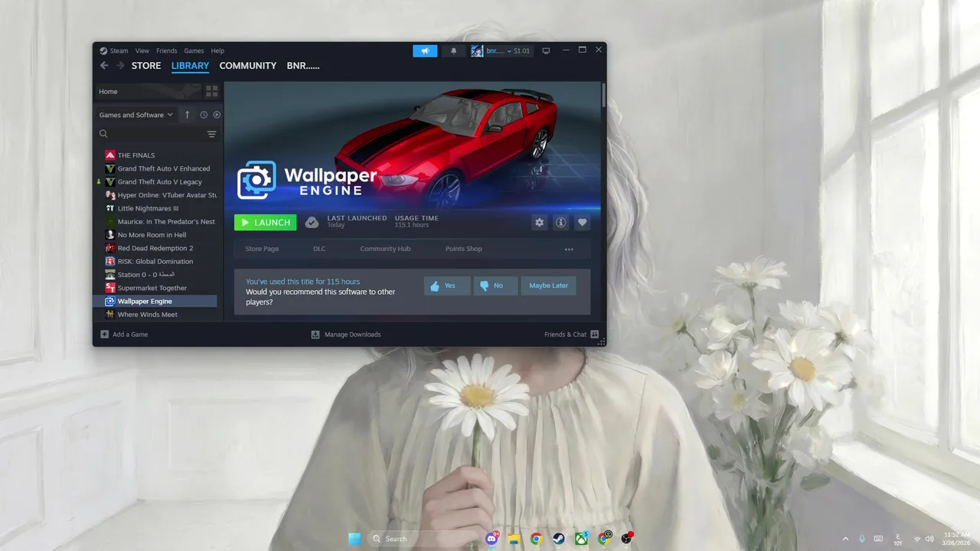Open the Friends menu

click(x=166, y=51)
